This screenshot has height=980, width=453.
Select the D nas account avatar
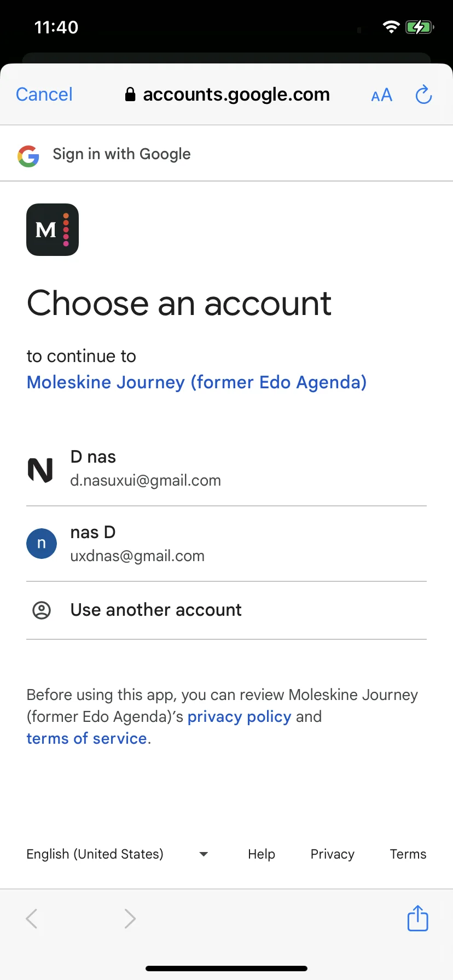[x=40, y=470]
